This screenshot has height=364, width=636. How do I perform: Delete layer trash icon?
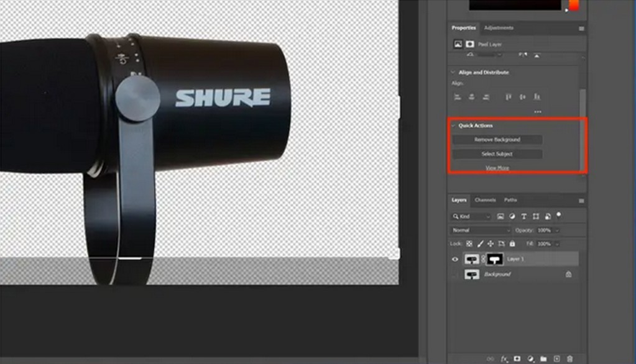(x=569, y=359)
